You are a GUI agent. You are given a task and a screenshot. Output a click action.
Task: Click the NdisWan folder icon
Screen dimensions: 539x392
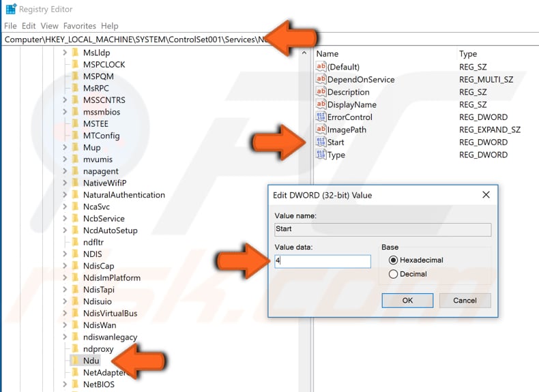point(75,325)
